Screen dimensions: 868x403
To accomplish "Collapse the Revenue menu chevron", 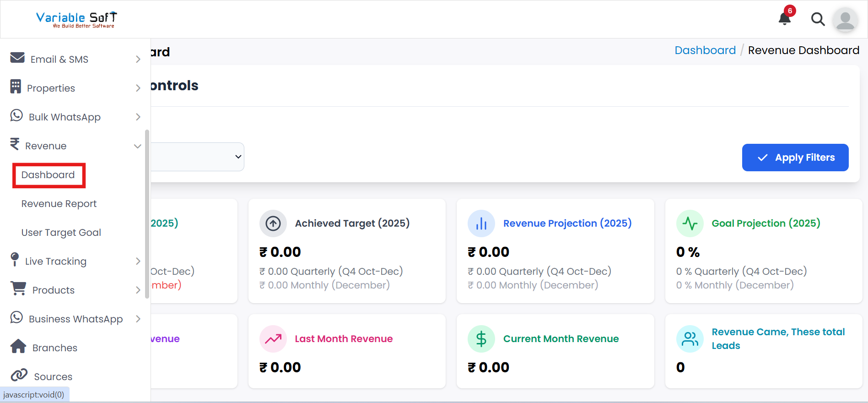I will 137,146.
